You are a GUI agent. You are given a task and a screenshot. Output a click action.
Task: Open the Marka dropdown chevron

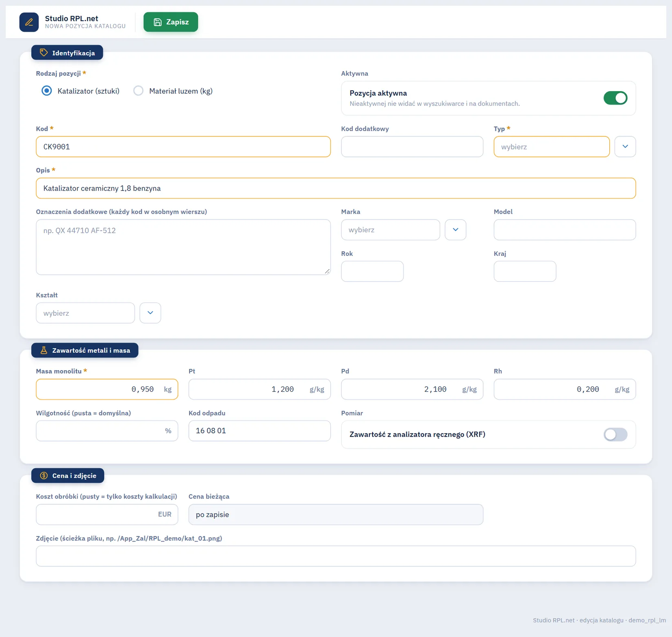click(455, 230)
